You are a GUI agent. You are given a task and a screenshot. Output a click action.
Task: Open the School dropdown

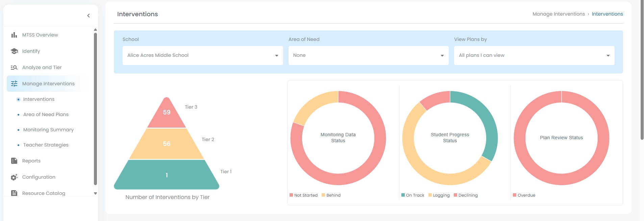[202, 56]
